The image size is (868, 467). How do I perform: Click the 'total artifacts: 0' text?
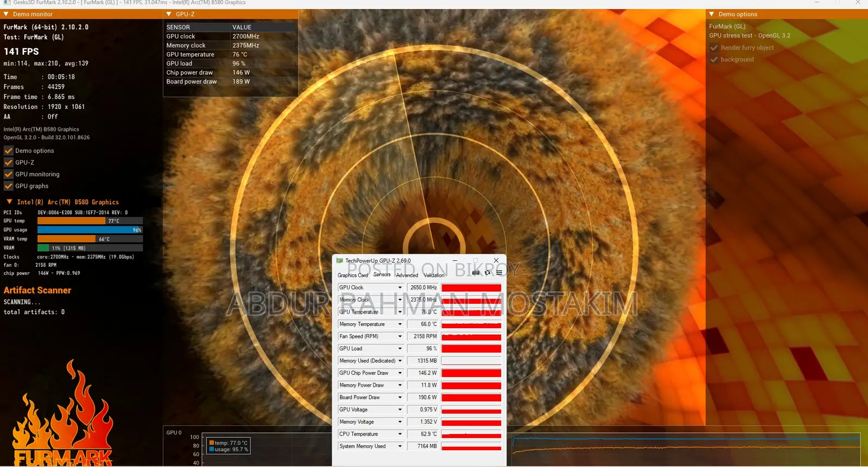pos(34,312)
